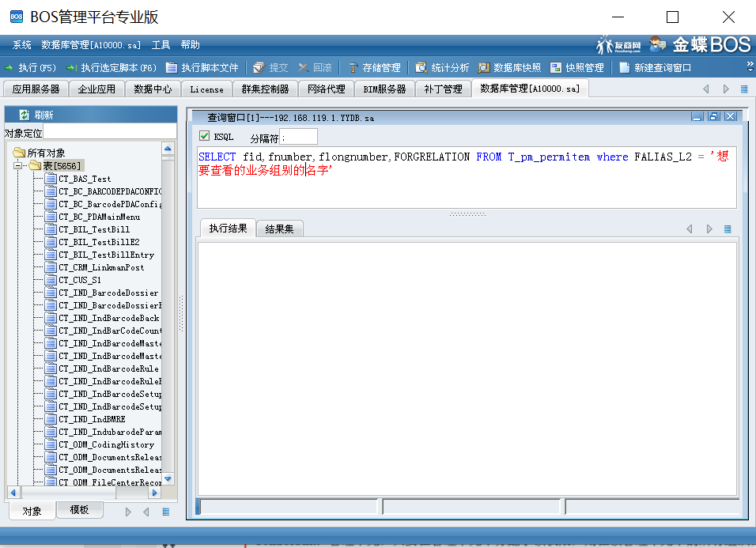Open results tab list icon
This screenshot has height=548, width=756.
(728, 229)
